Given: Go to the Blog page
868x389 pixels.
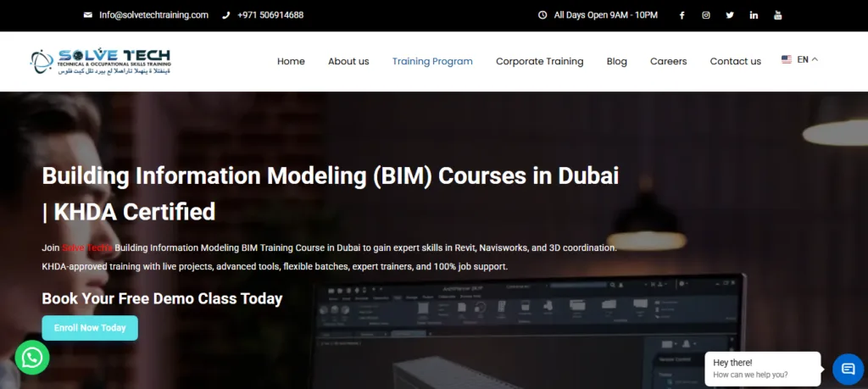Looking at the screenshot, I should (x=617, y=61).
